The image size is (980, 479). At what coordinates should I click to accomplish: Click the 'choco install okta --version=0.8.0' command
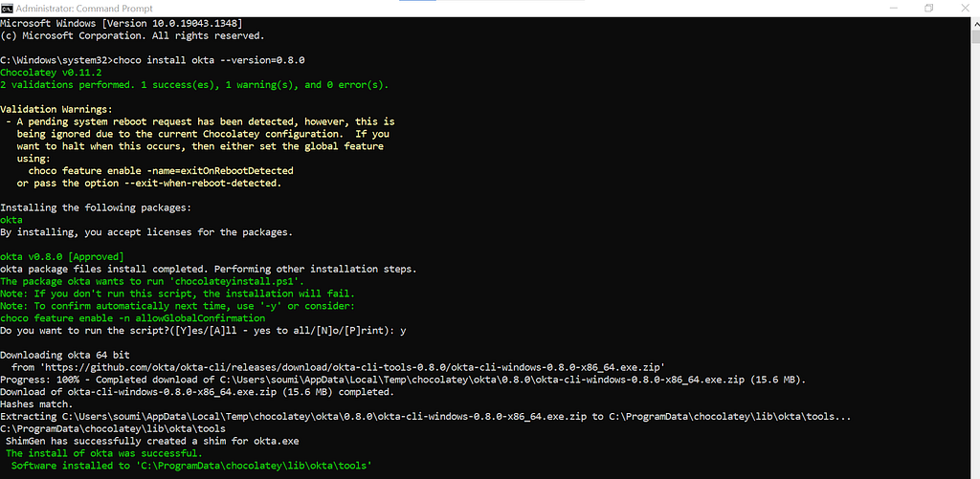209,60
